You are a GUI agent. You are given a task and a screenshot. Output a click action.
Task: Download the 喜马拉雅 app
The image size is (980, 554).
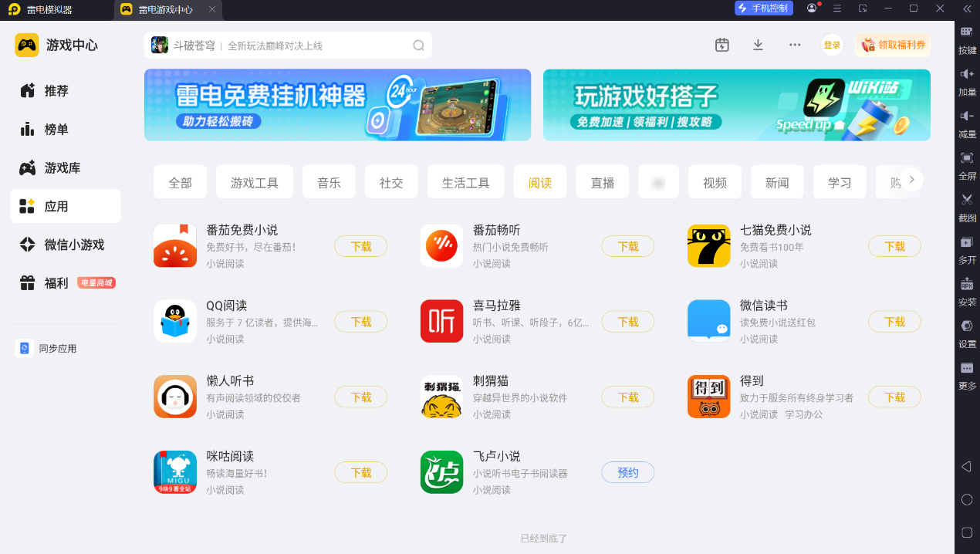[627, 322]
